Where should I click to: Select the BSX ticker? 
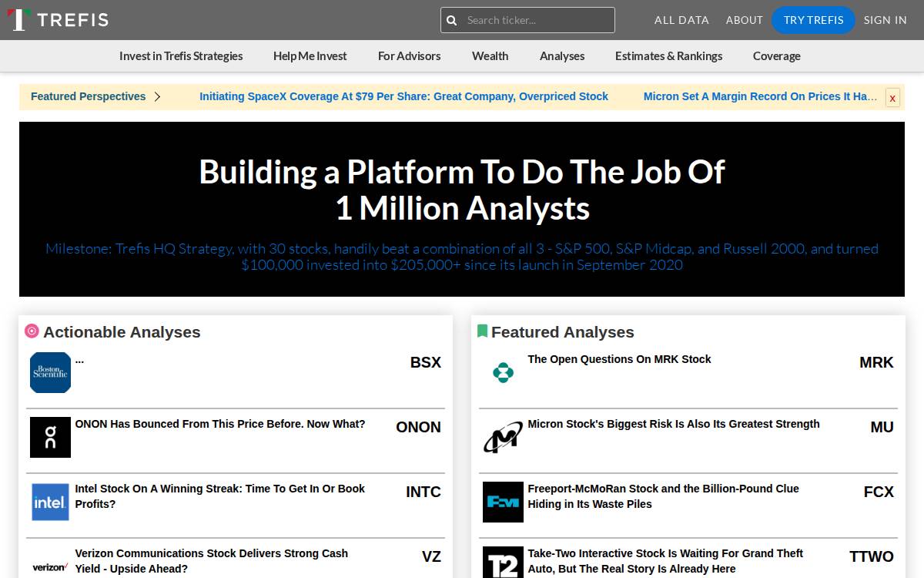pyautogui.click(x=426, y=362)
